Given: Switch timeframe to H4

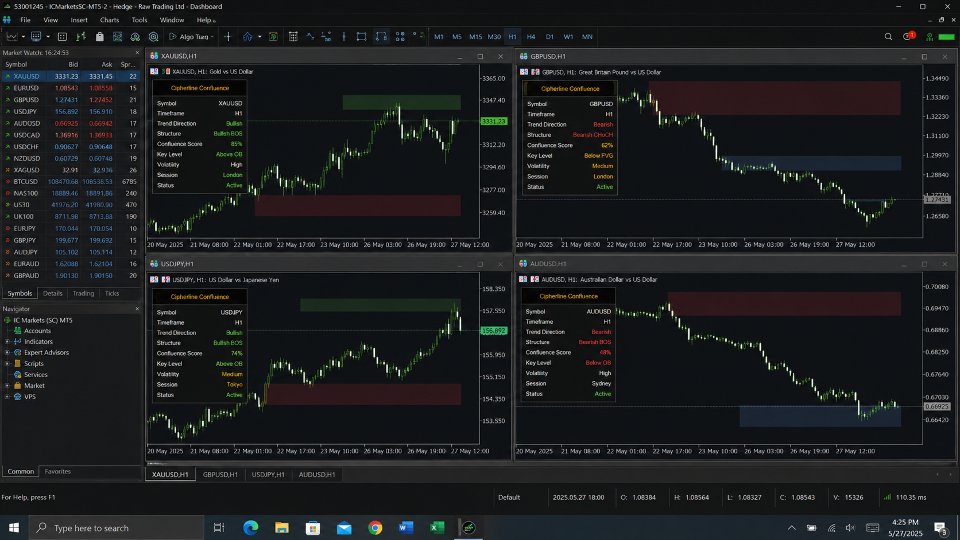Looking at the screenshot, I should (531, 37).
